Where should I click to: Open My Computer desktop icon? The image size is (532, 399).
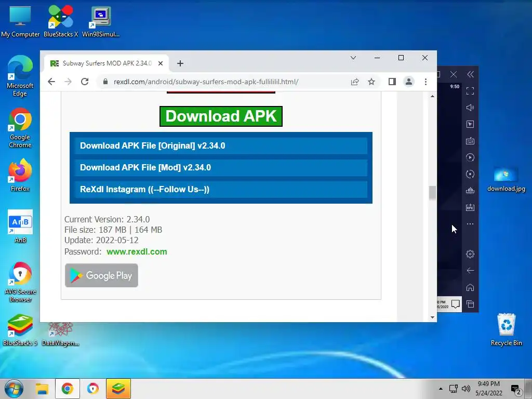[x=20, y=22]
